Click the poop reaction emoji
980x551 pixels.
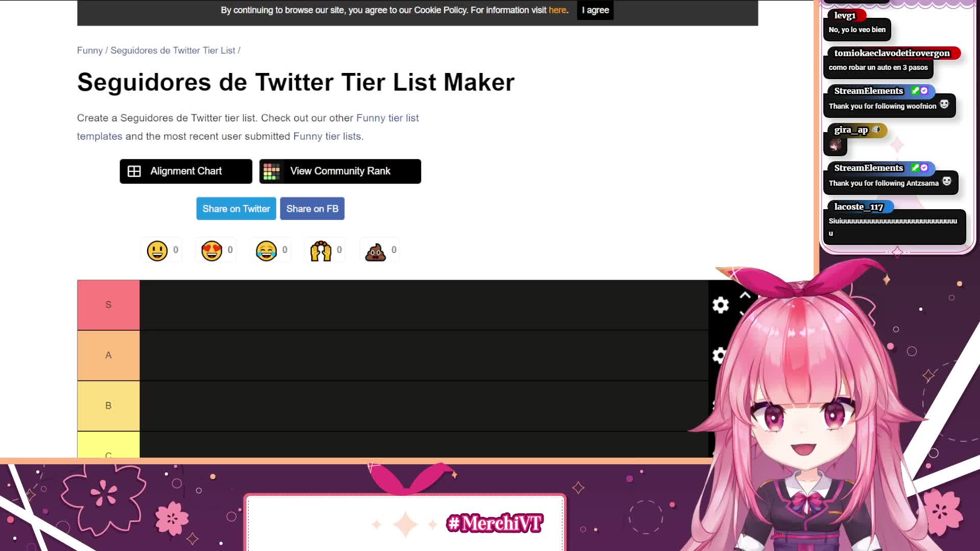[x=376, y=251]
